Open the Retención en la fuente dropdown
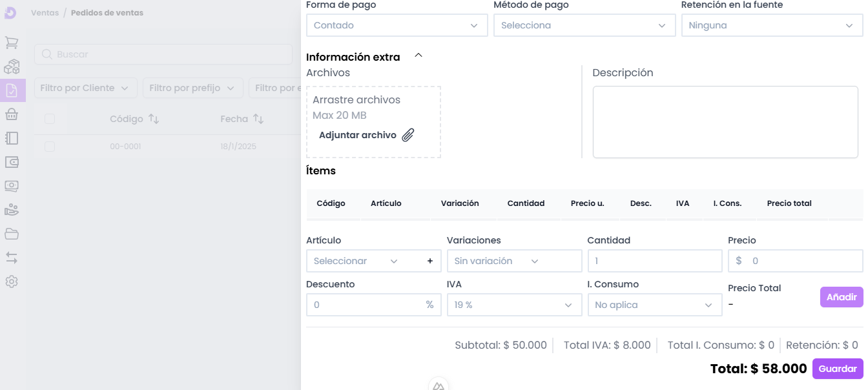Screen dimensions: 868x390 coord(771,26)
